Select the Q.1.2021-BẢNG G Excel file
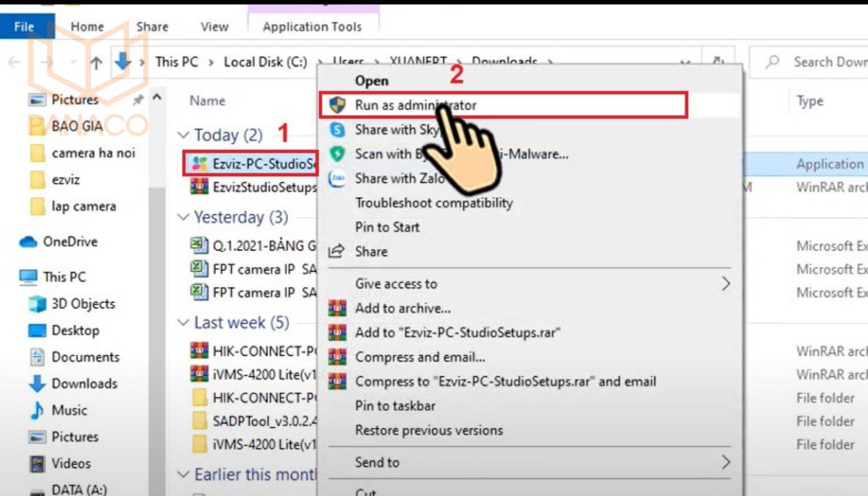The width and height of the screenshot is (868, 496). [254, 246]
